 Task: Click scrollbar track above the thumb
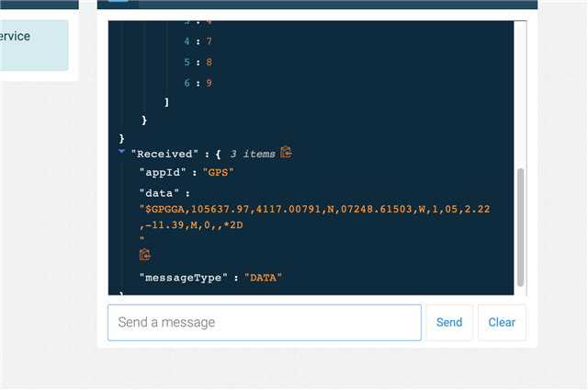[x=520, y=94]
